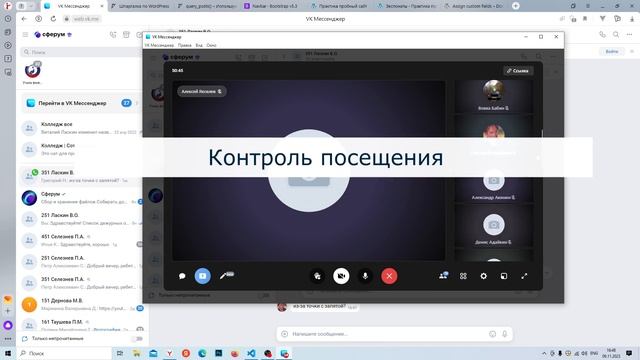Open notifications center in taskbar
The width and height of the screenshot is (640, 360).
point(629,353)
